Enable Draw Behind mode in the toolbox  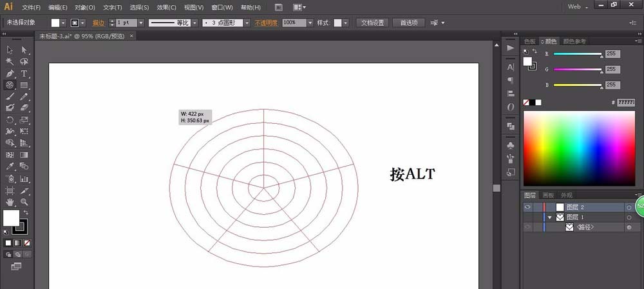pos(17,254)
